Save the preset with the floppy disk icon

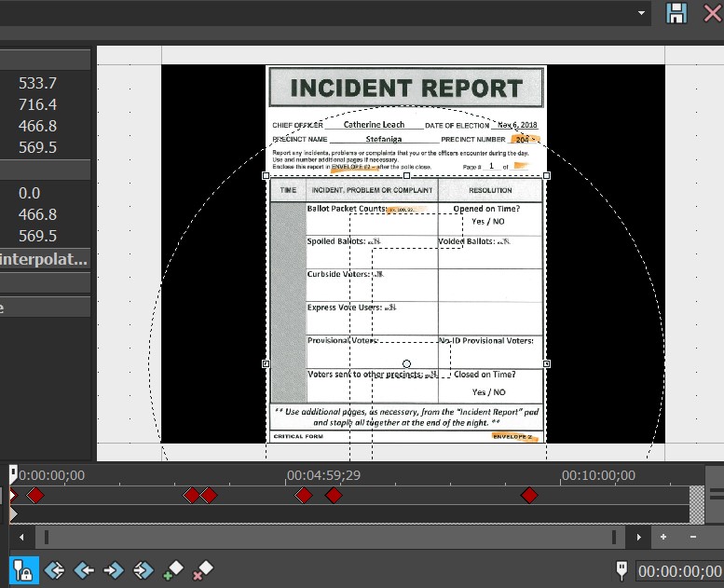click(x=676, y=12)
